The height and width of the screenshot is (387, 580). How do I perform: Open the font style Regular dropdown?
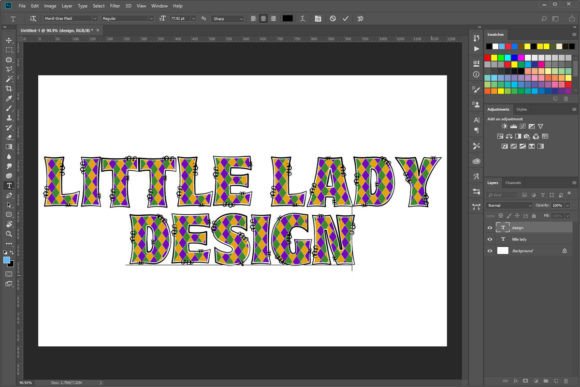[127, 18]
